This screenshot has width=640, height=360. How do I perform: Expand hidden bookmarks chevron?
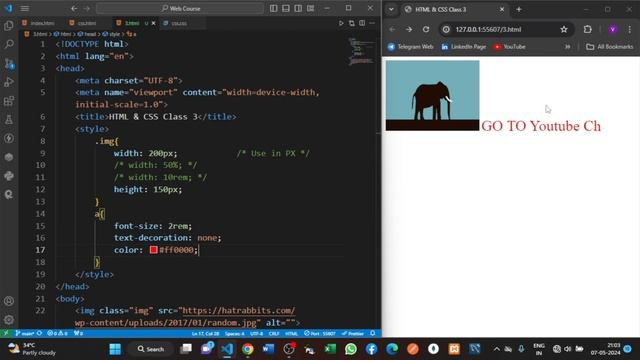click(567, 47)
